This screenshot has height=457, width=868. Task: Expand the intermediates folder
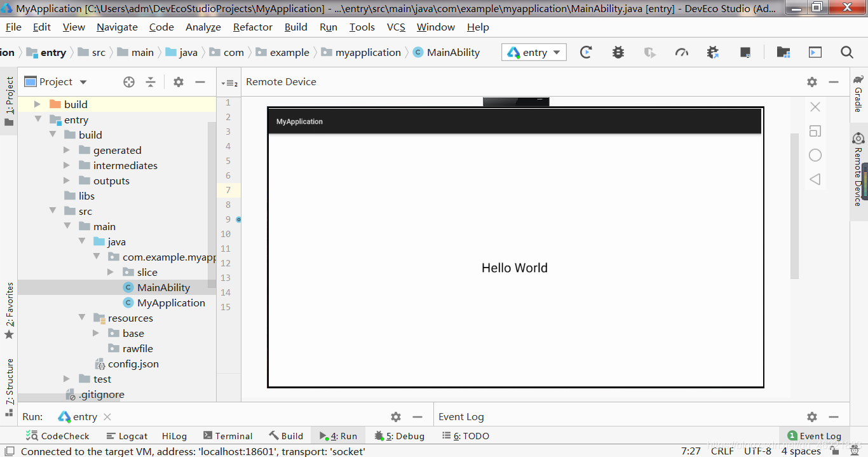(x=67, y=165)
